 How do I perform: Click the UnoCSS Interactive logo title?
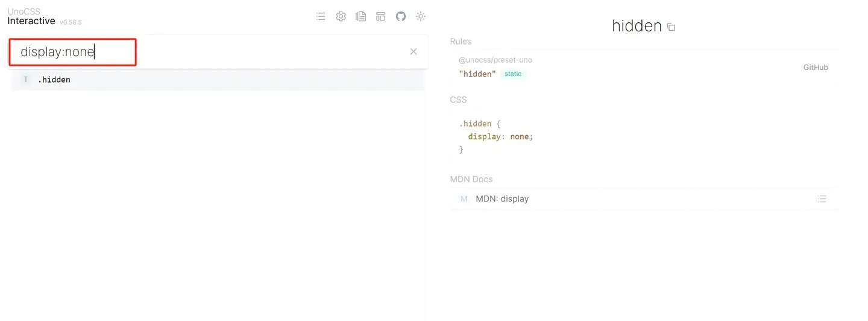[x=31, y=17]
